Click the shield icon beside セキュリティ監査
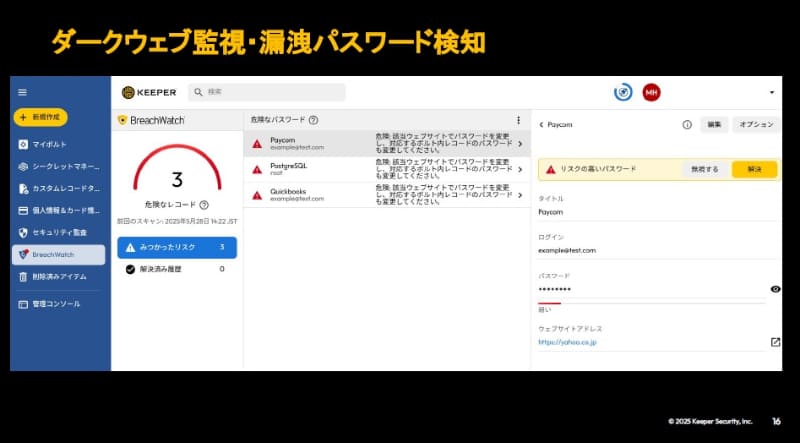The height and width of the screenshot is (443, 800). point(23,233)
